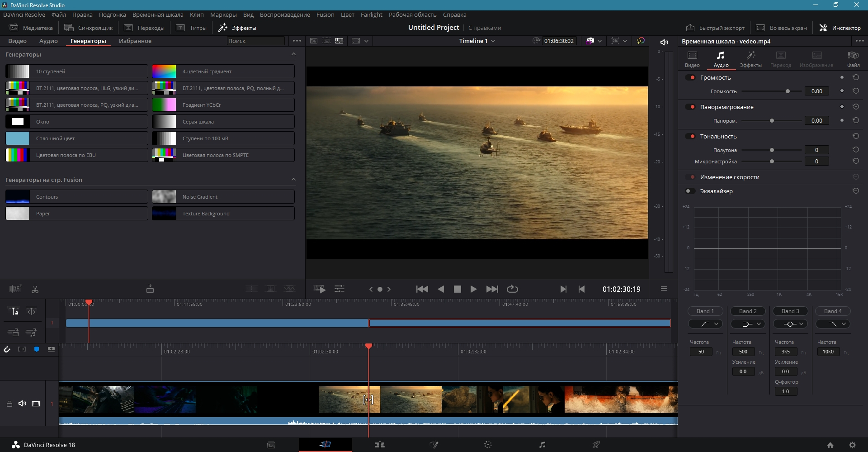Open the Воспроизведение menu

click(285, 14)
